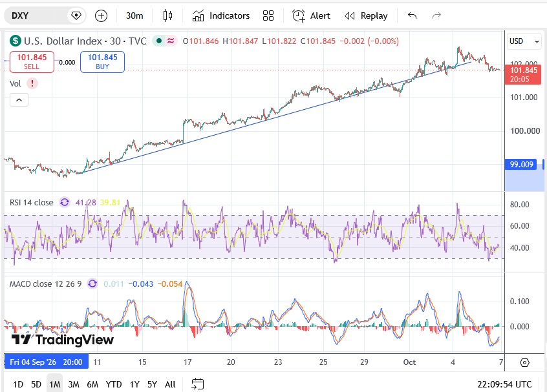Select the 1D time range
Image resolution: width=547 pixels, height=392 pixels.
(x=18, y=384)
